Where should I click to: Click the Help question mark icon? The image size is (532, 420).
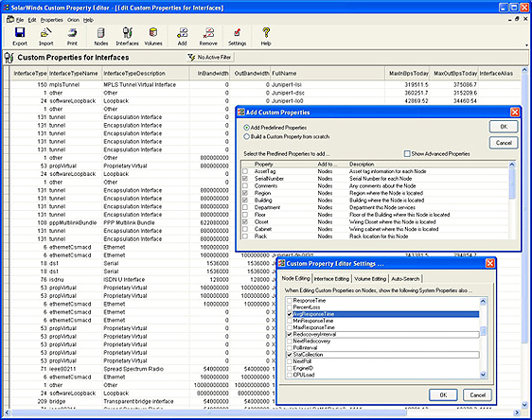pos(266,33)
